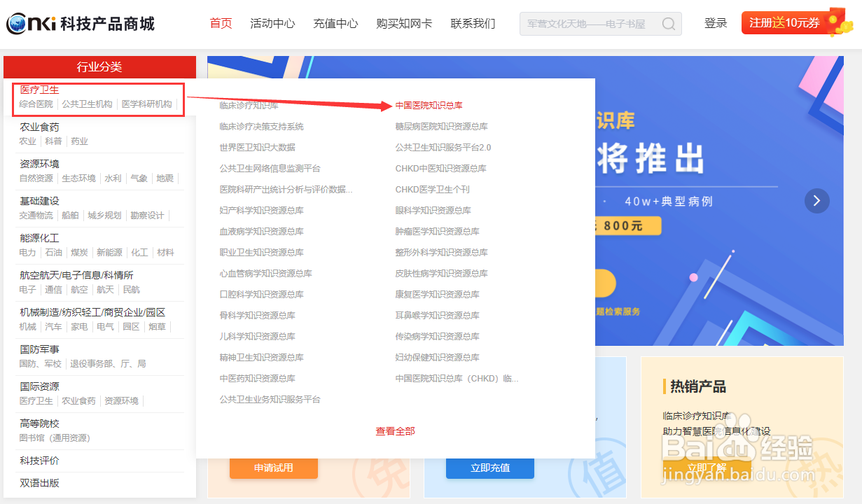Open 中国医院知识总库
Screen dimensions: 862x504
tap(429, 106)
